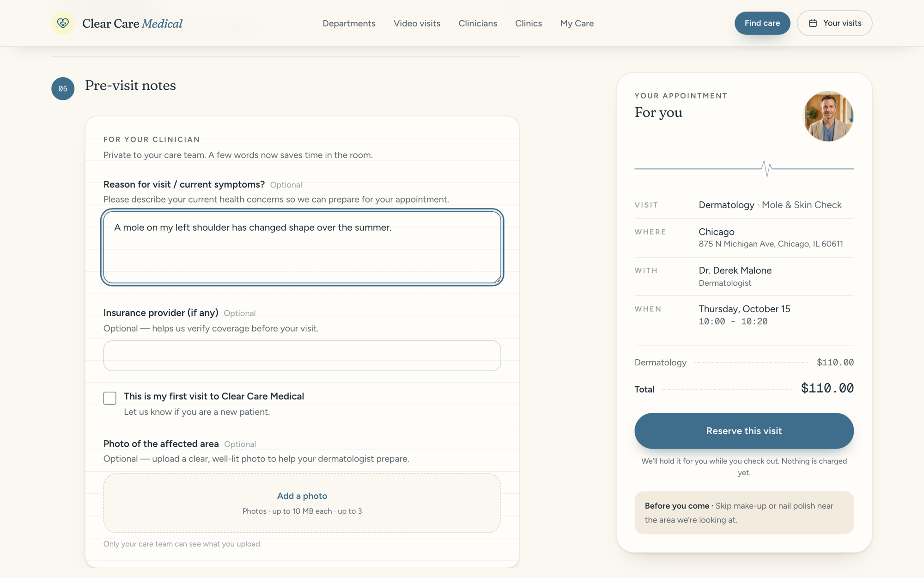Viewport: 924px width, 578px height.
Task: Click the 'Insurance provider (if any)' label
Action: pyautogui.click(x=161, y=313)
